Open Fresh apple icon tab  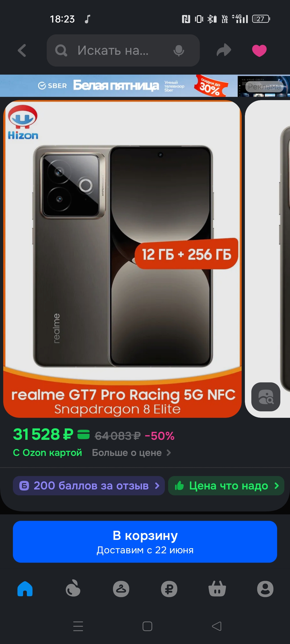pyautogui.click(x=73, y=588)
